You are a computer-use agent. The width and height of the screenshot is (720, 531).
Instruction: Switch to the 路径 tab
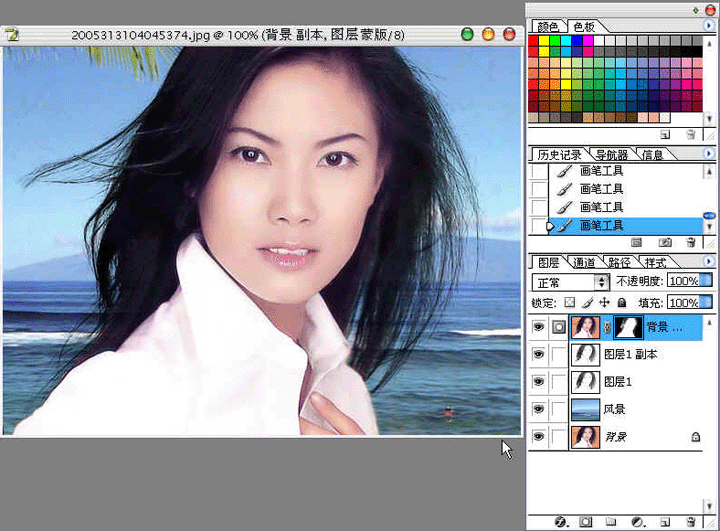[619, 263]
